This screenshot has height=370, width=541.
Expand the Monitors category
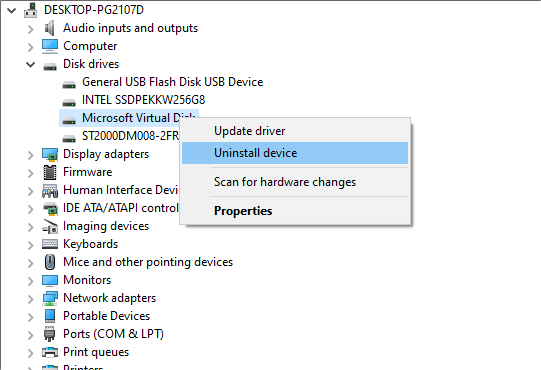coord(31,281)
